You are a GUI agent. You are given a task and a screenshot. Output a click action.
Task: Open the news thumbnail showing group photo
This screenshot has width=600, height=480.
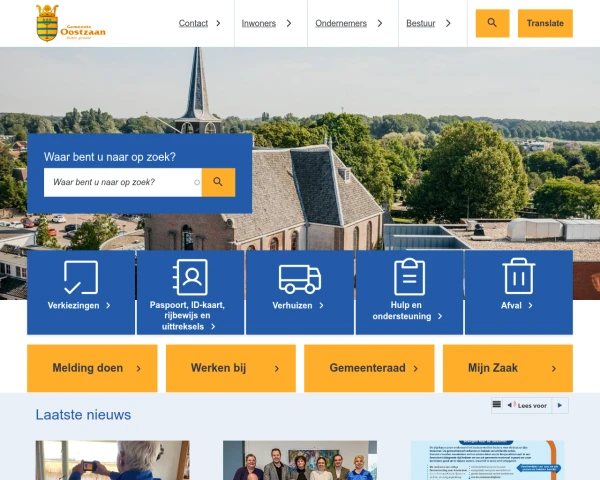pos(300,460)
